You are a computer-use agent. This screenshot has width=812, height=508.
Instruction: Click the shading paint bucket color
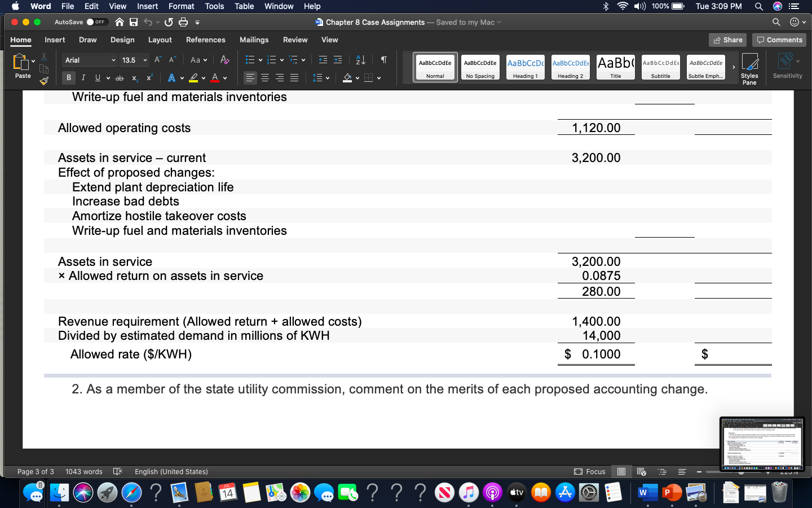coord(347,78)
